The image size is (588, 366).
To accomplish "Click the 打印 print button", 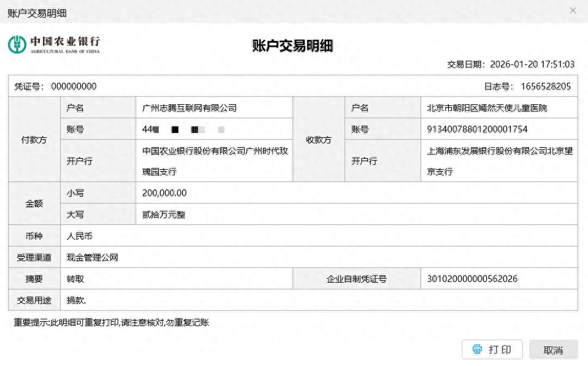I will (492, 349).
